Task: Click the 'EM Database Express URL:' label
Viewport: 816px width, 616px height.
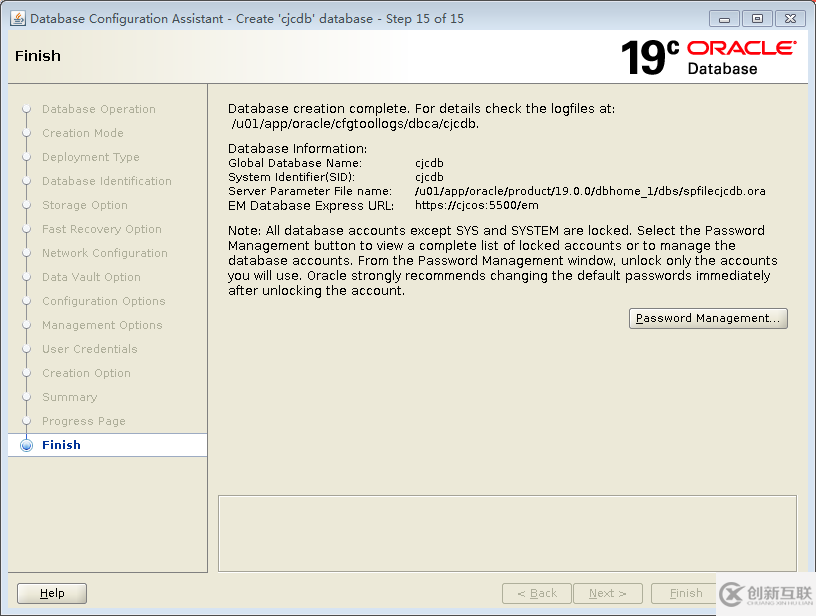Action: (311, 206)
